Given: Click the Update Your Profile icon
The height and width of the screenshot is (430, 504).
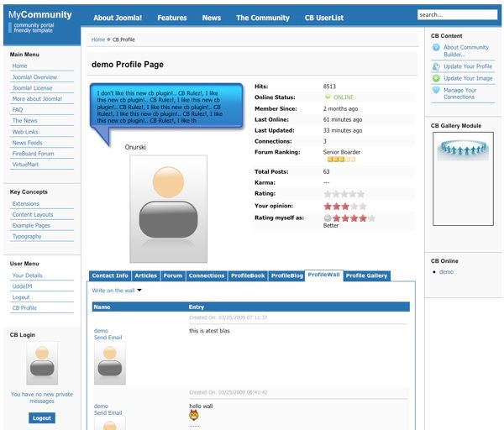Looking at the screenshot, I should click(x=436, y=66).
